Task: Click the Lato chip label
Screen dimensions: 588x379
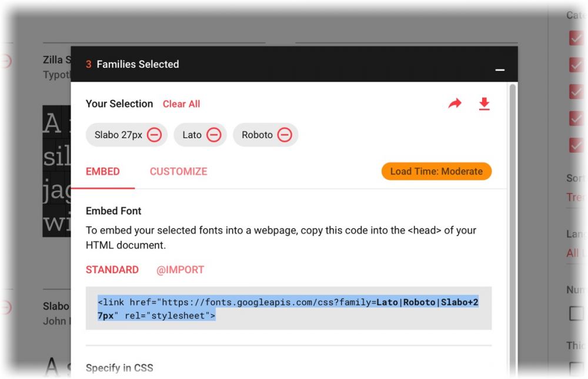Action: 192,135
